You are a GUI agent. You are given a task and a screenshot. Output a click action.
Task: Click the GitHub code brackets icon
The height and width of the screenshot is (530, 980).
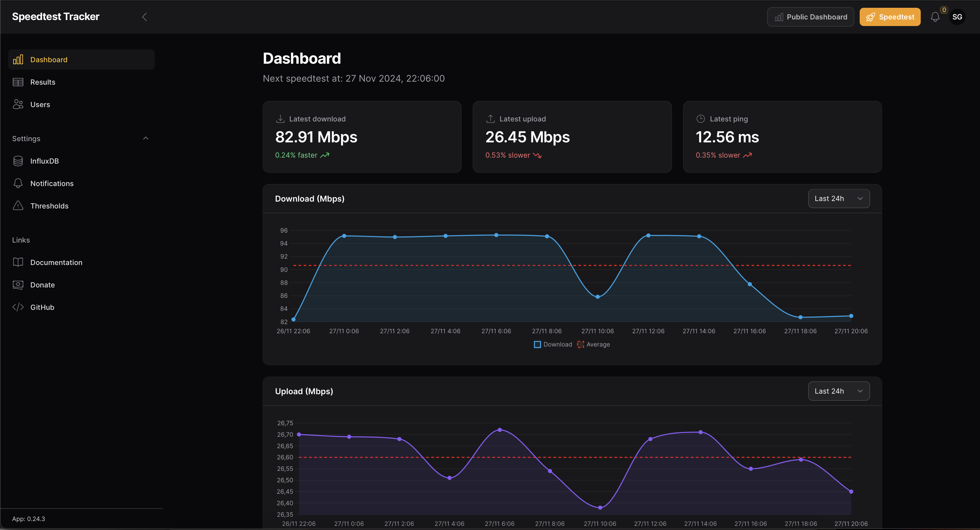[x=18, y=307]
